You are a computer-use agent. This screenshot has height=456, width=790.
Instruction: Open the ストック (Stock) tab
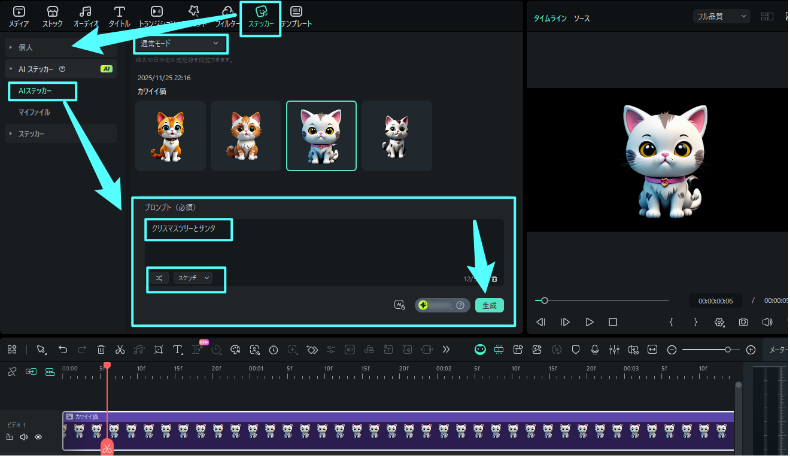52,16
